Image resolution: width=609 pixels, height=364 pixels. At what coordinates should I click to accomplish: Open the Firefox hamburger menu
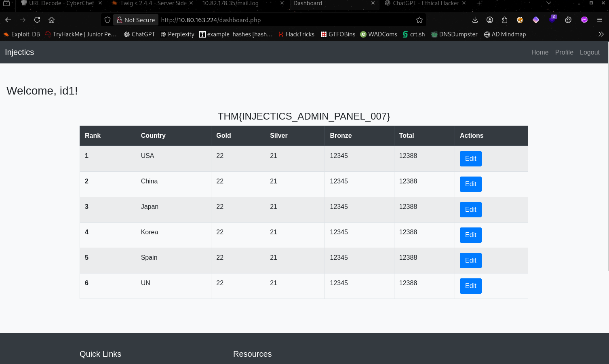point(600,20)
